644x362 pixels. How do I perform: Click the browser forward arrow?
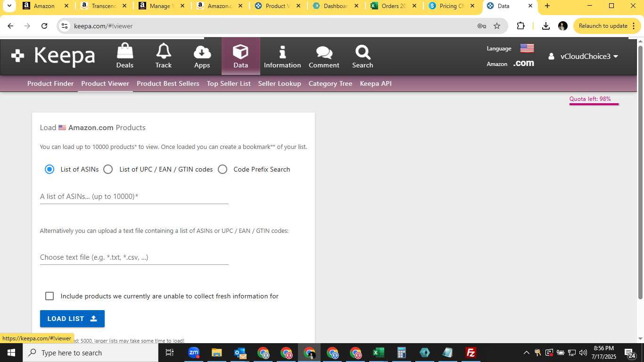point(27,26)
